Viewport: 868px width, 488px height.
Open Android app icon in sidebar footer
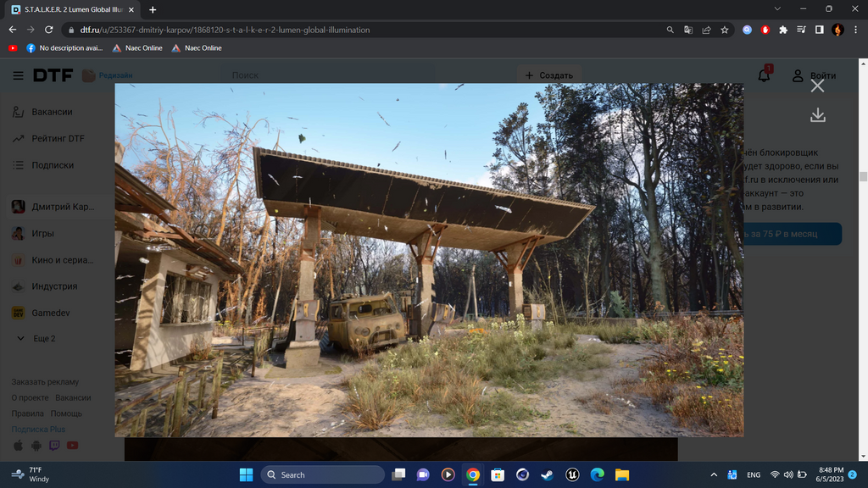click(x=36, y=446)
